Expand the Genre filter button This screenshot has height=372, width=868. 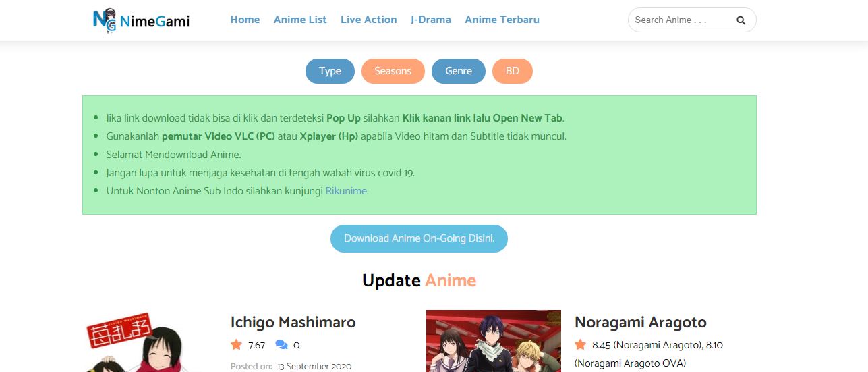coord(459,71)
